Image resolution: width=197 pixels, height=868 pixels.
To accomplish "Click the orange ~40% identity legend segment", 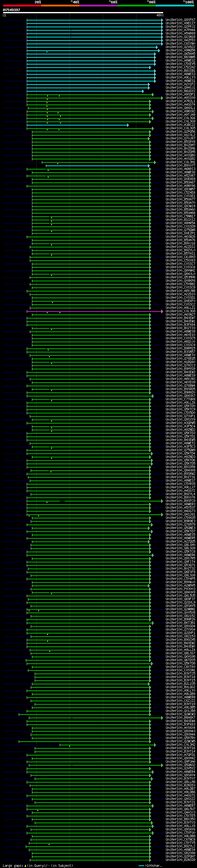I will [x=60, y=6].
